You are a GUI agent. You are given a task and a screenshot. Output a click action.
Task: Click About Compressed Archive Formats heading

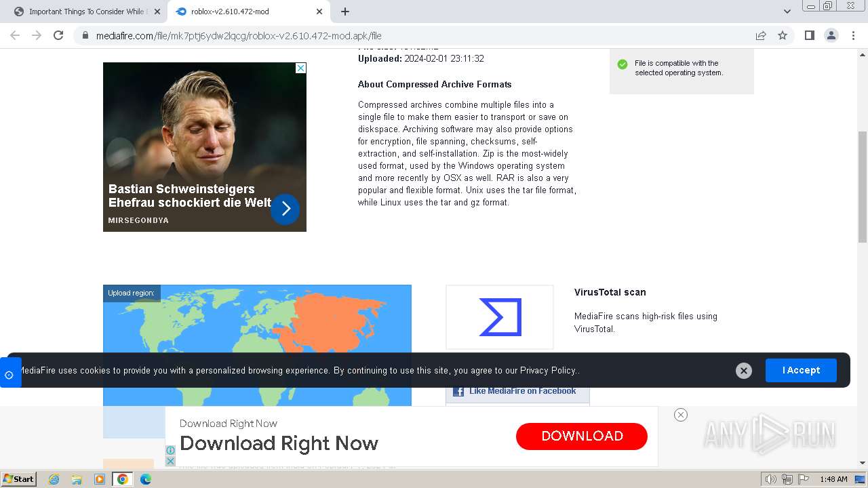(435, 84)
